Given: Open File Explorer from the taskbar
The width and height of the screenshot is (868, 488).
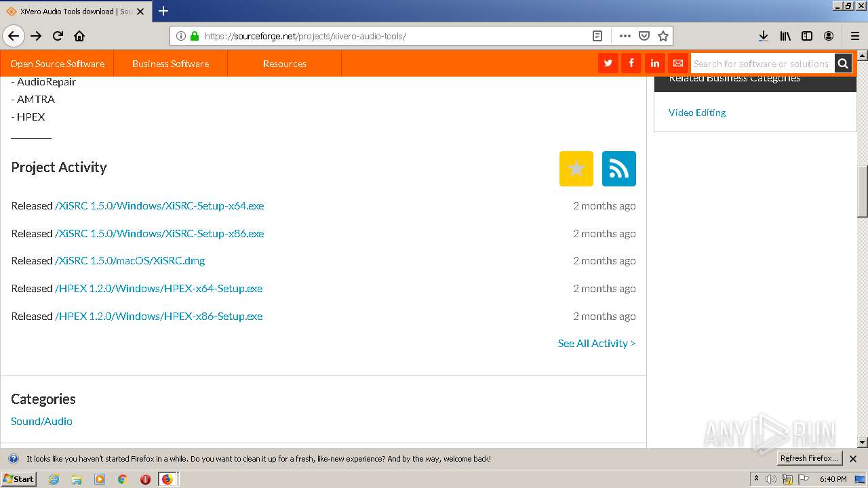Looking at the screenshot, I should pyautogui.click(x=77, y=479).
